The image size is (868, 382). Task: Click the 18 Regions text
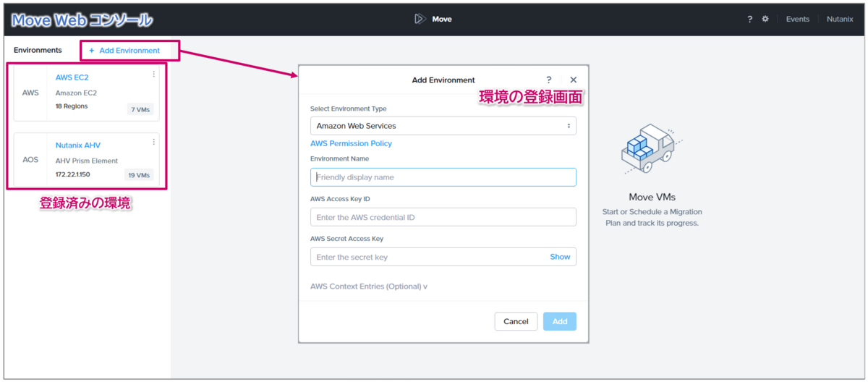click(72, 106)
